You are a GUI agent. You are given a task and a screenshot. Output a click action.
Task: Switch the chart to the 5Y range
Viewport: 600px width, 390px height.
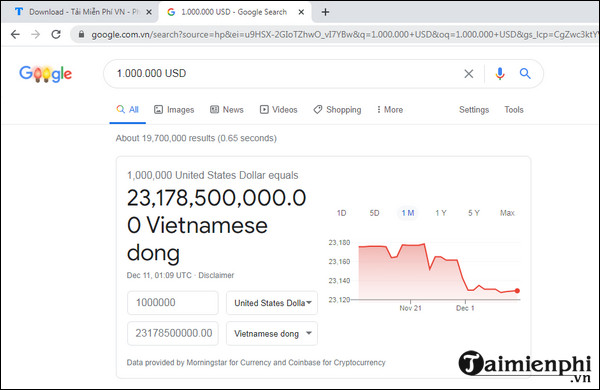pyautogui.click(x=473, y=213)
